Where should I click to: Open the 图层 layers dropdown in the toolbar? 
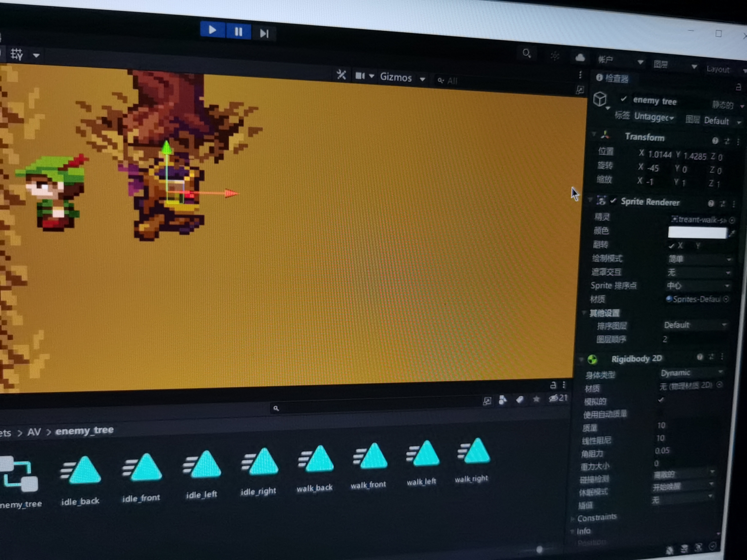[675, 65]
